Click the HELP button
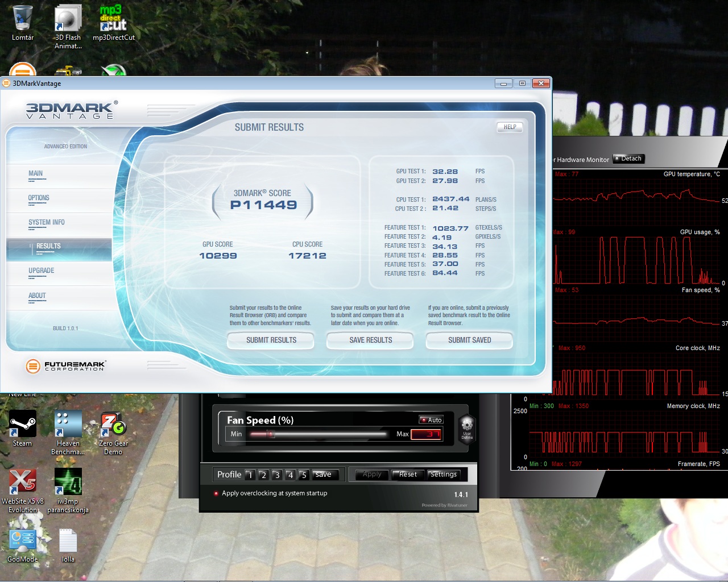The image size is (728, 582). point(510,127)
